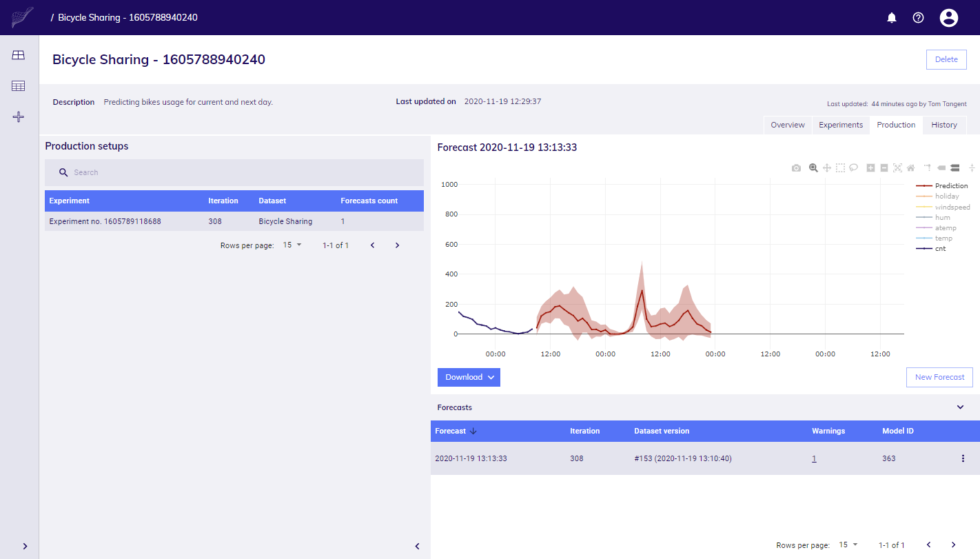Click the Dataset version column header

[x=662, y=431]
